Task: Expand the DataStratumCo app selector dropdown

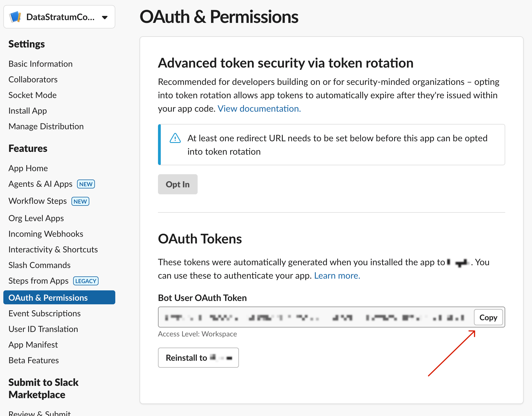Action: coord(105,17)
